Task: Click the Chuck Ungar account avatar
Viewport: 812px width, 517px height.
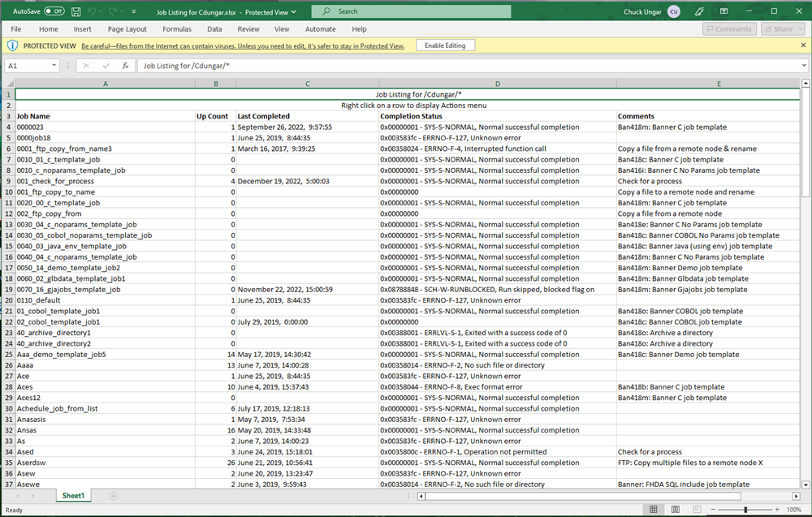Action: (674, 11)
